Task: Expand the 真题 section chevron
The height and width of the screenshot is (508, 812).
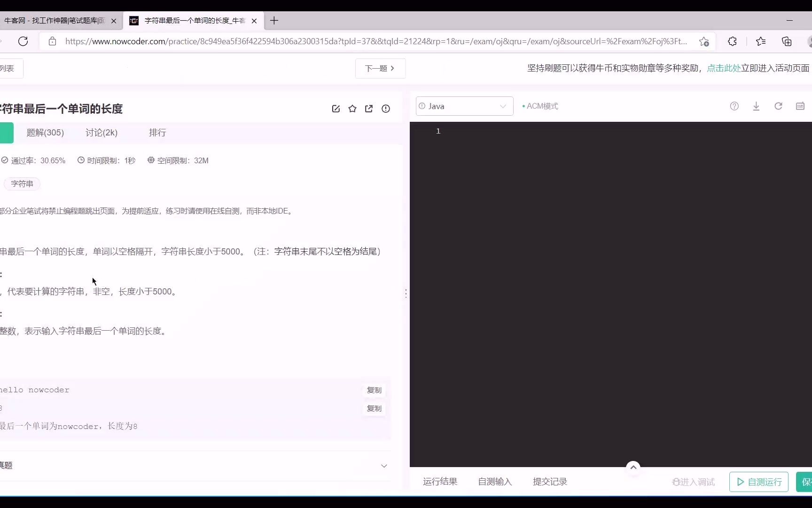Action: tap(384, 466)
